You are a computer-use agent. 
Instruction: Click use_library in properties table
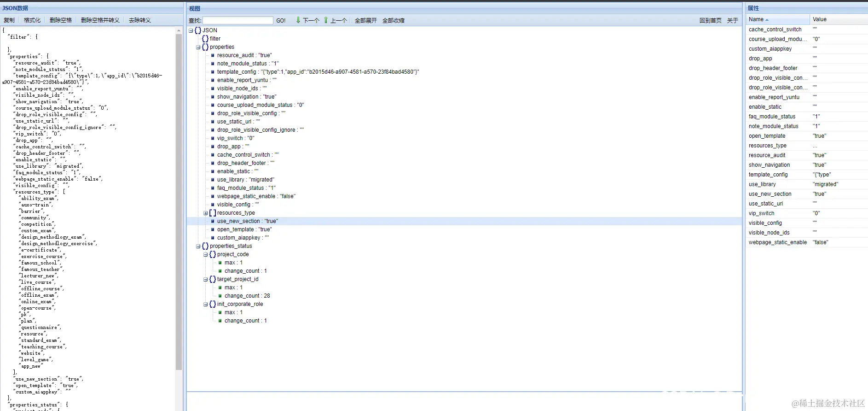point(762,184)
